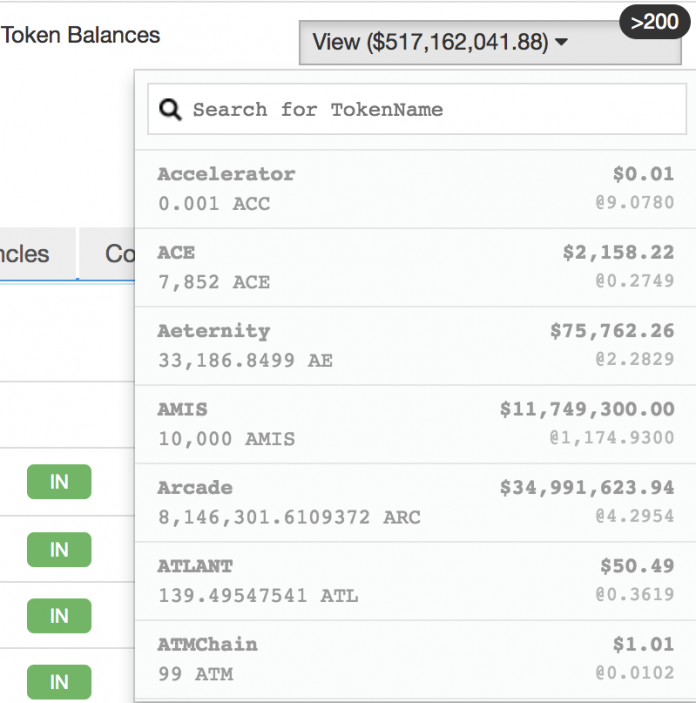Screen dimensions: 696x703
Task: Click the @9.0780 price text
Action: pos(635,202)
